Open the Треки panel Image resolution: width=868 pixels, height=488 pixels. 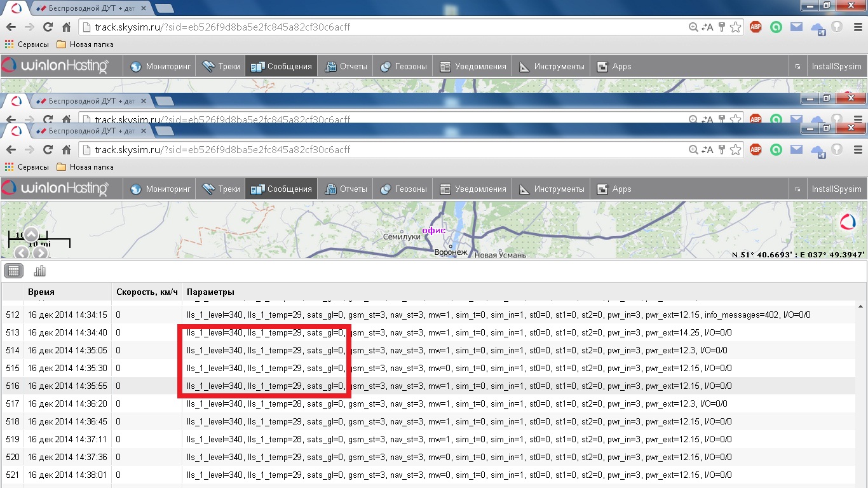point(221,189)
